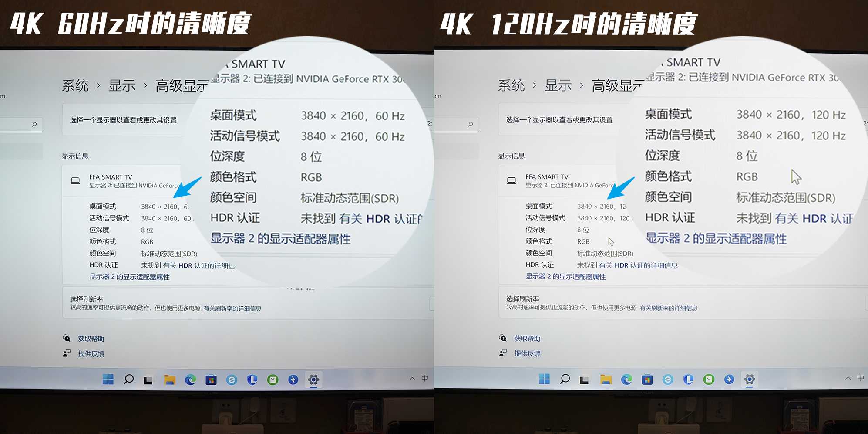Navigate to 系统 in the breadcrumb

pyautogui.click(x=76, y=86)
